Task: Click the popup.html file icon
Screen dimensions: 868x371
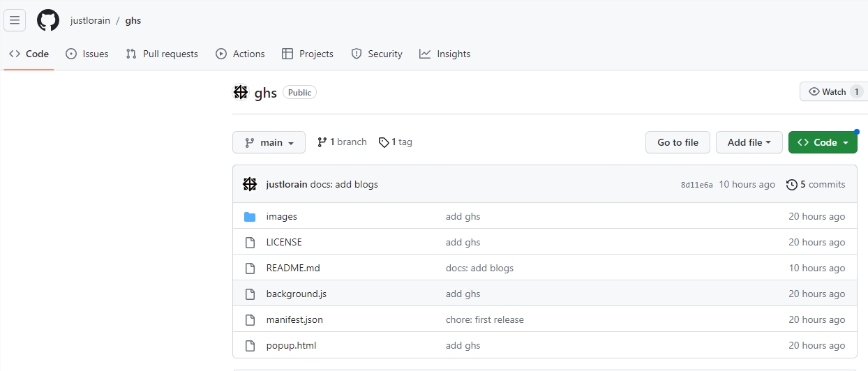Action: pos(250,346)
